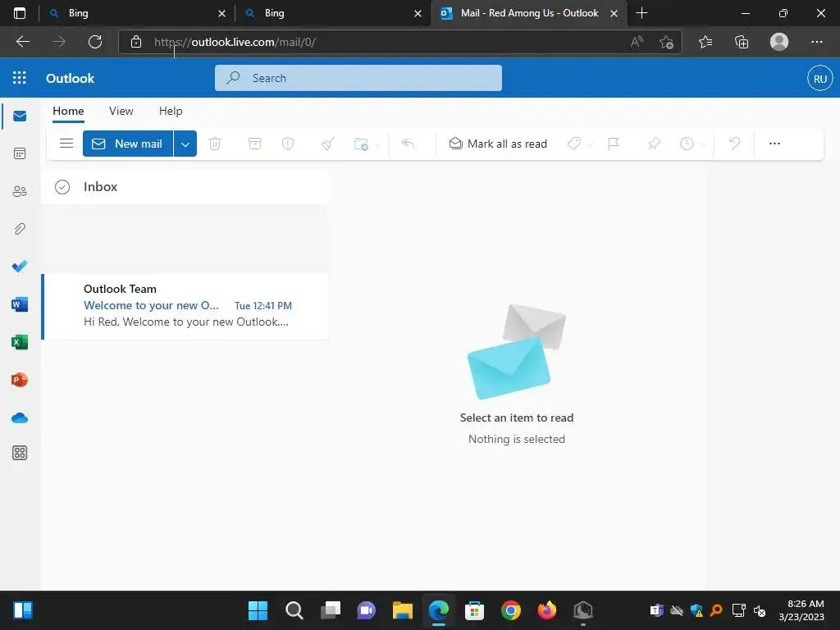Open OneDrive cloud icon in sidebar
Viewport: 840px width, 630px height.
[x=20, y=418]
